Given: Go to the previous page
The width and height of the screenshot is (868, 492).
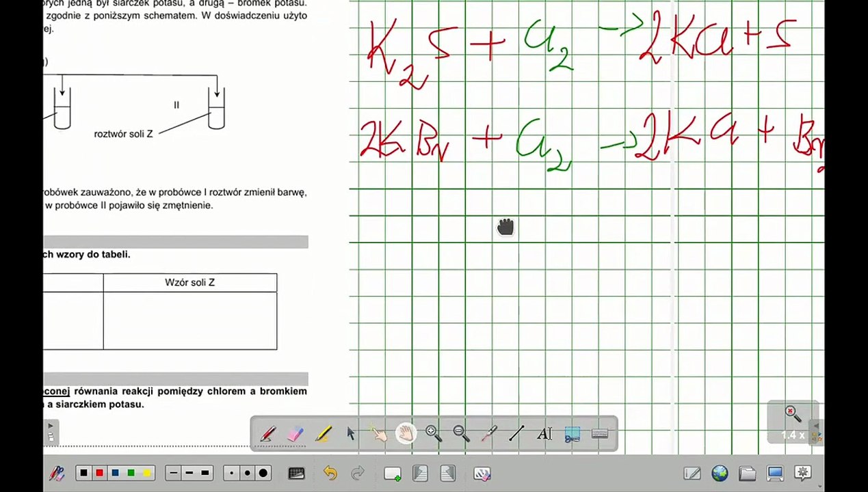Looking at the screenshot, I should pyautogui.click(x=420, y=473).
